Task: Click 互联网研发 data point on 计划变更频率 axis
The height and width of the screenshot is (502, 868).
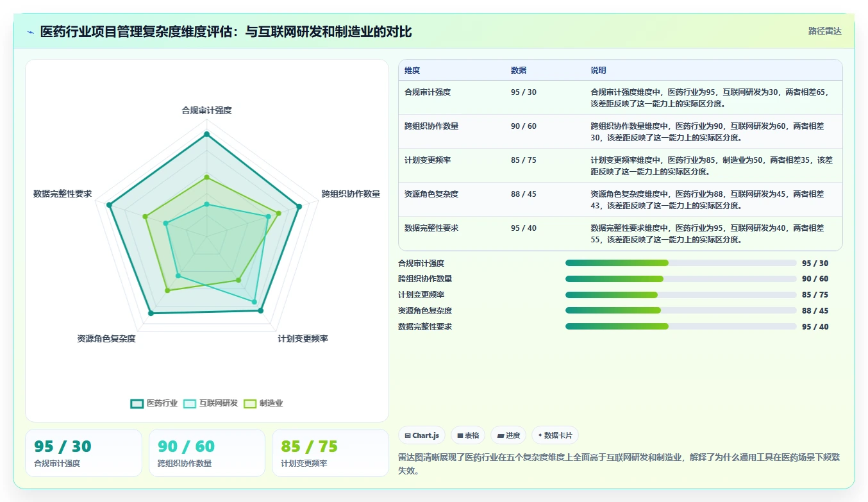Action: pyautogui.click(x=255, y=302)
